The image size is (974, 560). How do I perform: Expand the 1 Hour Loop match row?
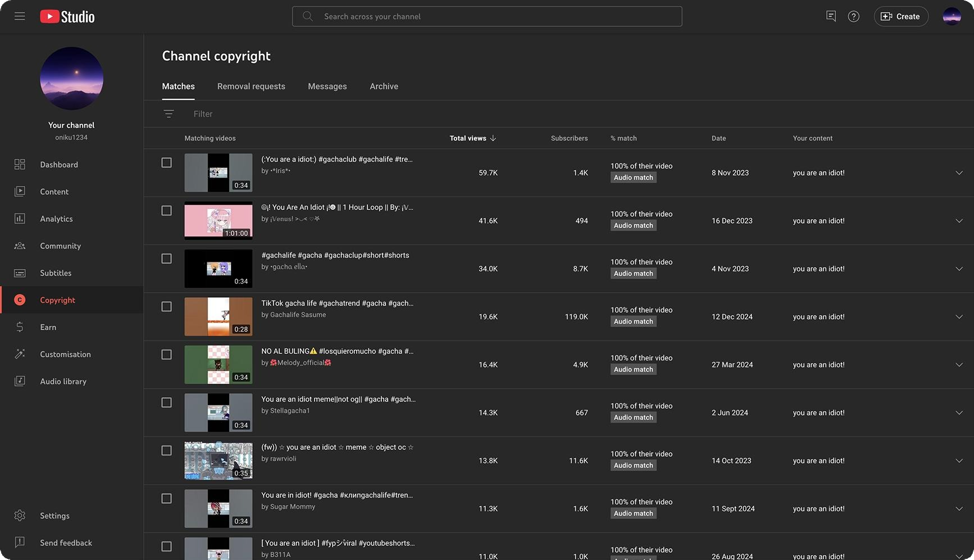pos(959,221)
